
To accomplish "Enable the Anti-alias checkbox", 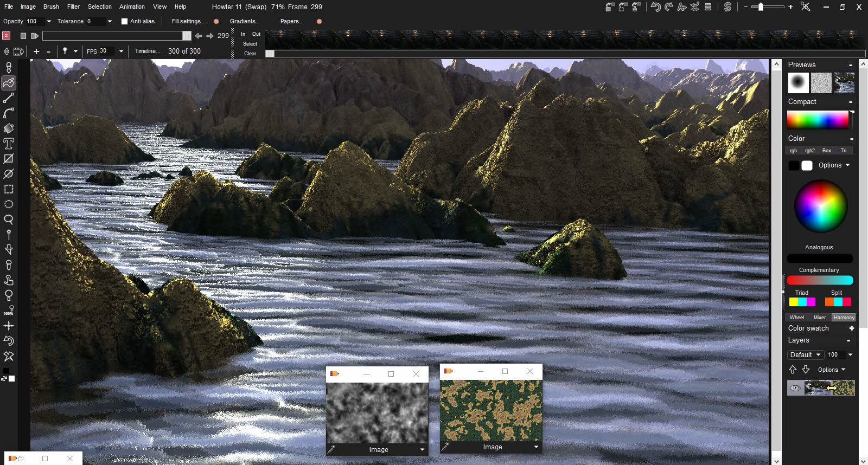I will click(x=124, y=22).
